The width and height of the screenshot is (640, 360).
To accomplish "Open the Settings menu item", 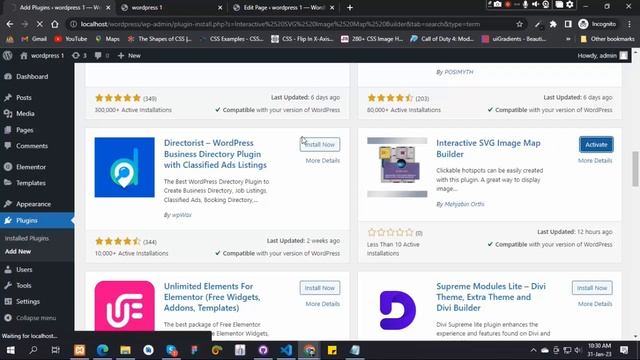I will pyautogui.click(x=28, y=301).
